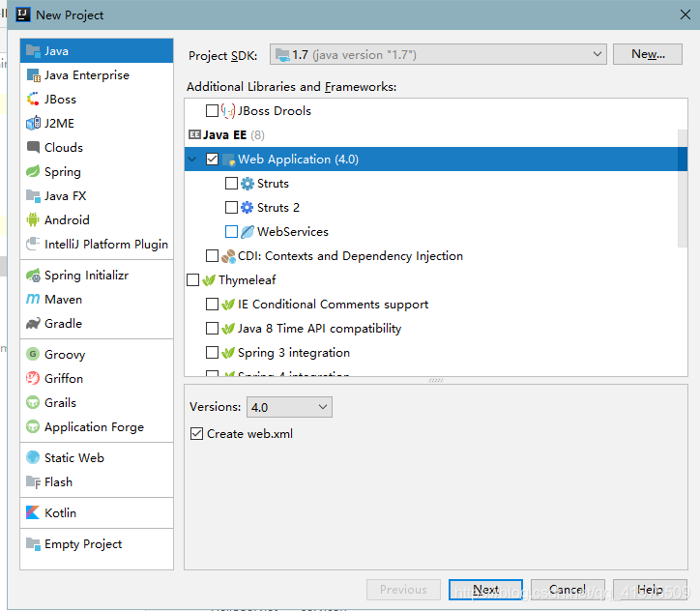Choose Spring Initializr project type
700x611 pixels.
click(97, 275)
